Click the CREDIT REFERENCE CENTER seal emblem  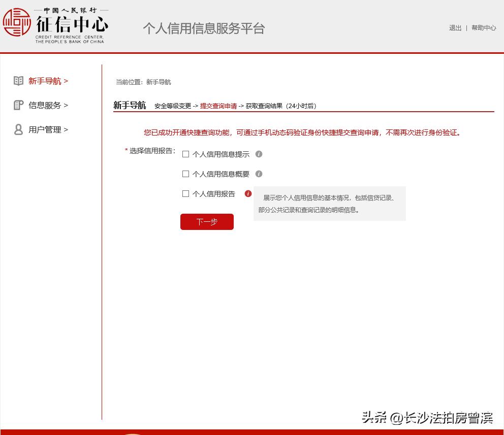click(18, 23)
